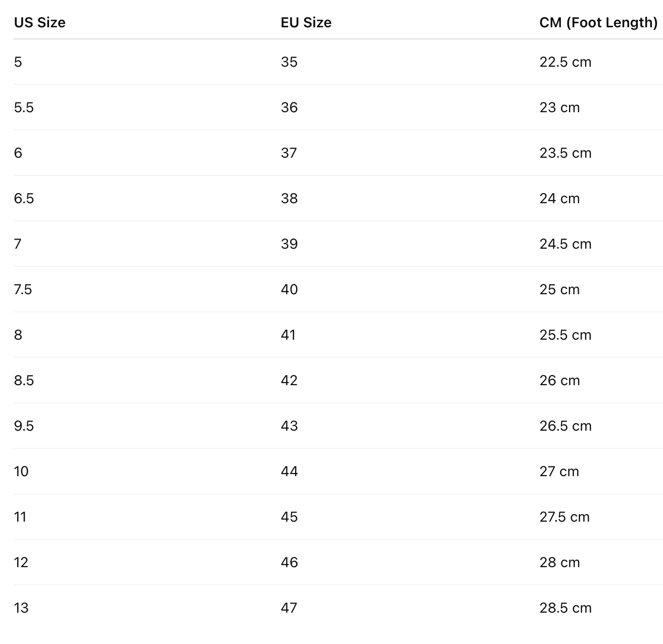Click the 27 cm foot length cell

559,472
